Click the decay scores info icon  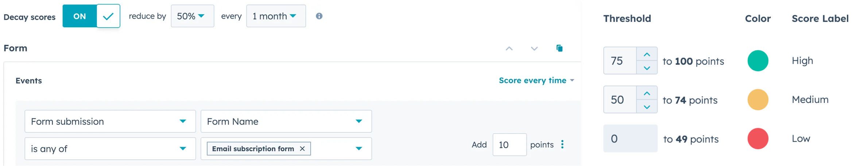(x=319, y=16)
